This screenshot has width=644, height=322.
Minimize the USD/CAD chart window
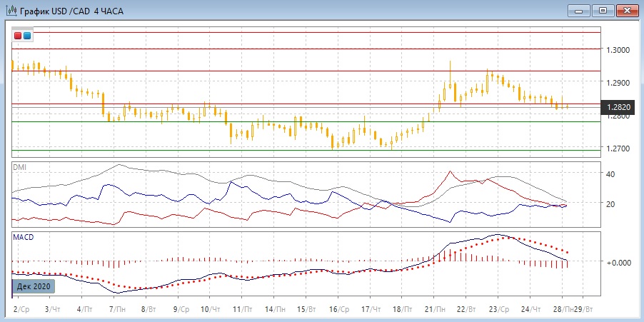tap(579, 10)
